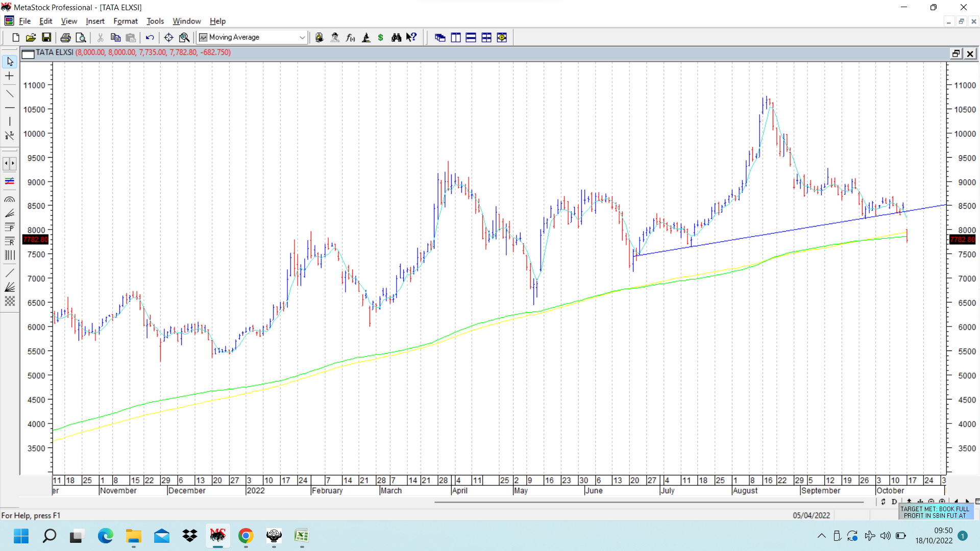
Task: Open the Tools menu
Action: point(155,21)
